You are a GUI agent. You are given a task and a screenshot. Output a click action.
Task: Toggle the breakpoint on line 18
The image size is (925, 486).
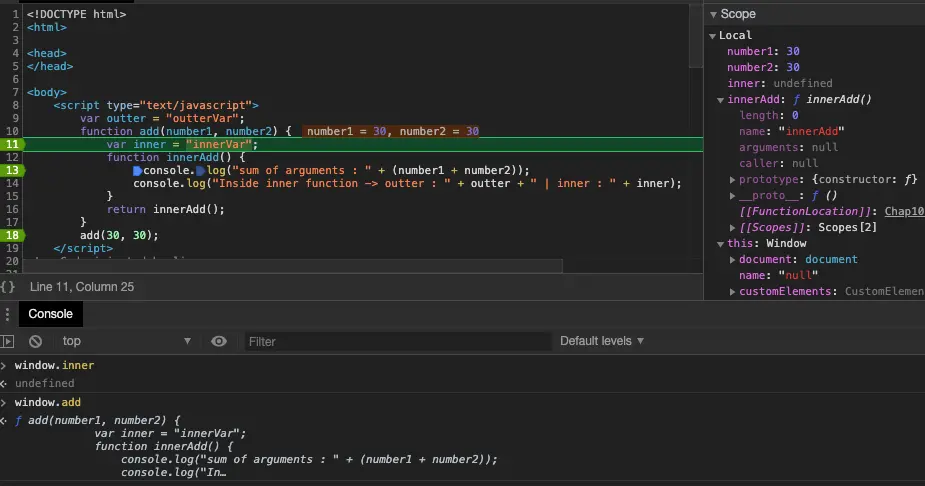click(12, 235)
